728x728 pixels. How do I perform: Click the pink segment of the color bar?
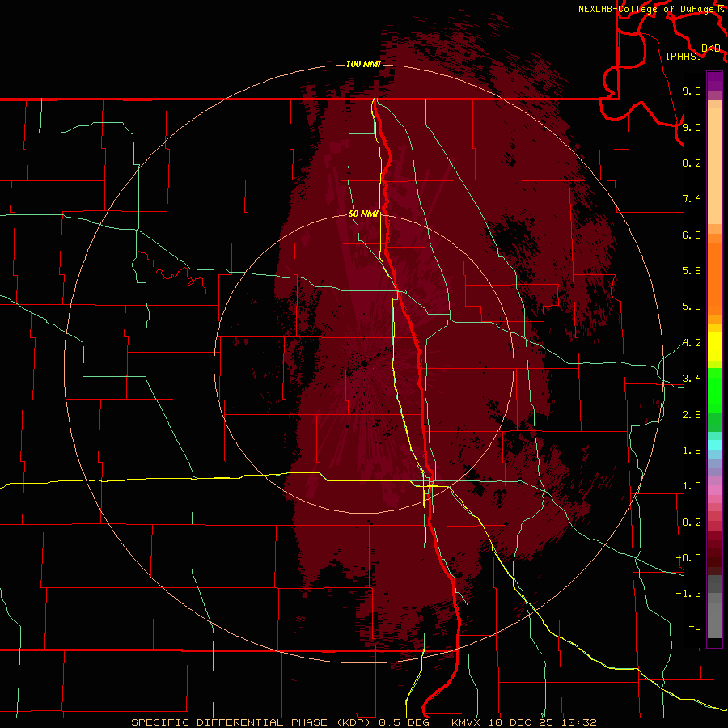(x=714, y=490)
